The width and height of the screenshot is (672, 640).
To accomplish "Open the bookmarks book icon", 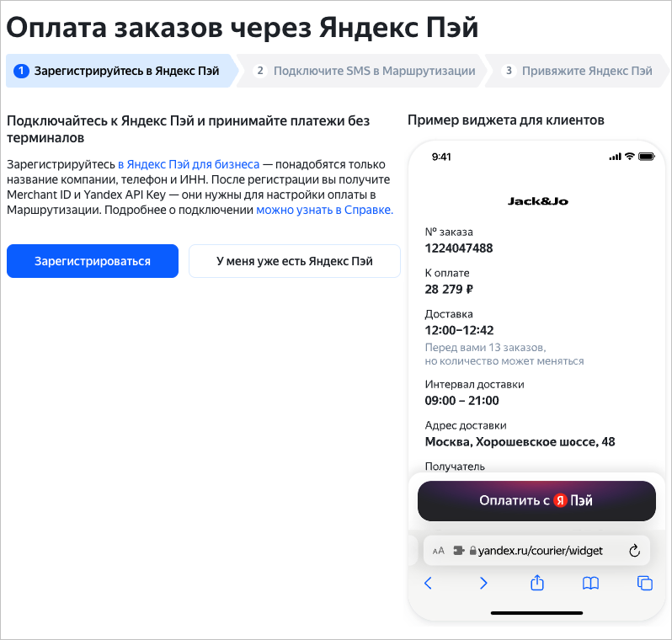I will (591, 583).
